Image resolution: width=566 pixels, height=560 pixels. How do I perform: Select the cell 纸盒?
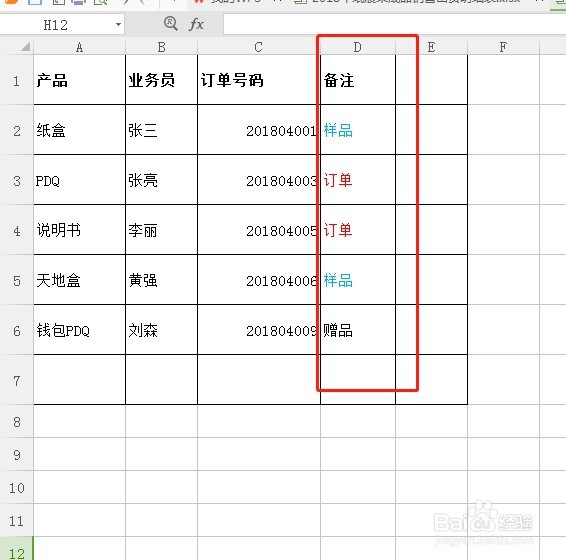pos(79,130)
